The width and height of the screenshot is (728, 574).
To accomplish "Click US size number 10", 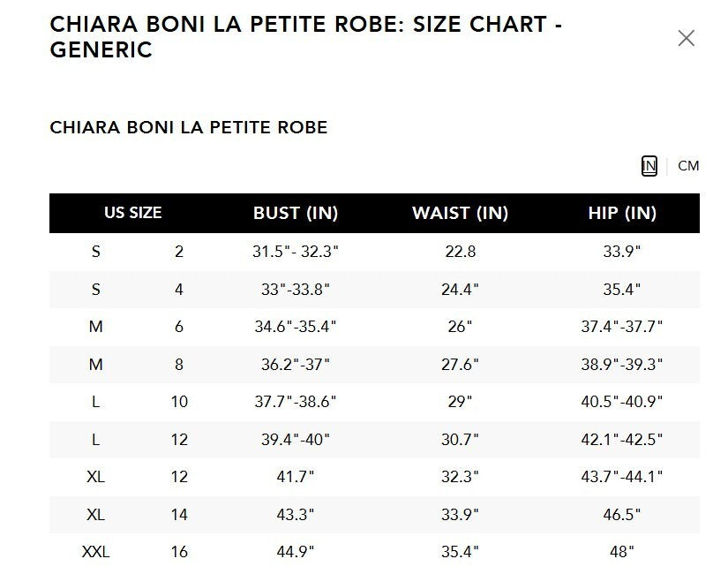I will (179, 402).
